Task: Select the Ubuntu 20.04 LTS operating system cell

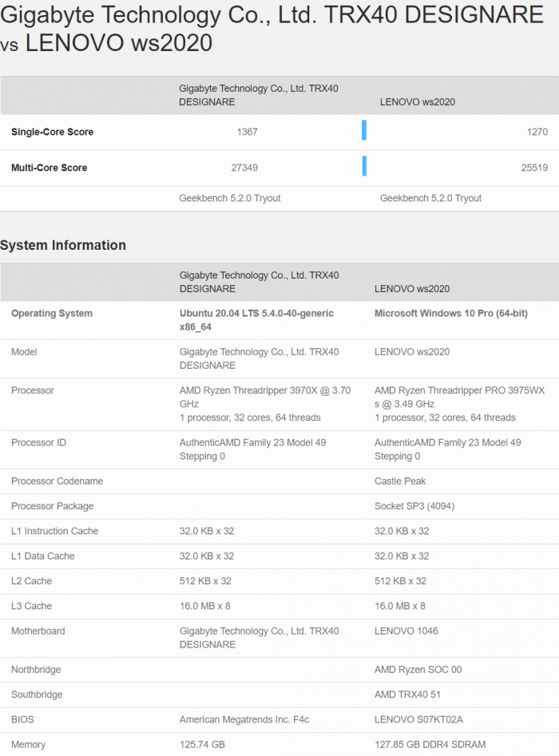Action: point(256,320)
